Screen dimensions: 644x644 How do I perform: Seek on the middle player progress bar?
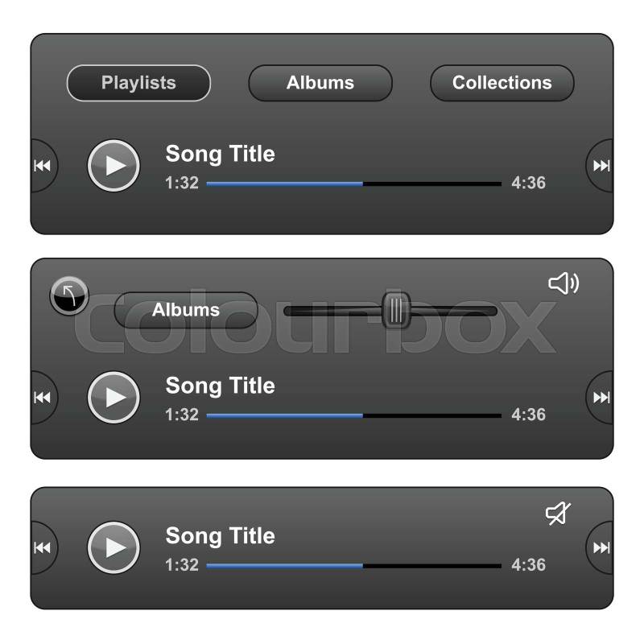(353, 415)
